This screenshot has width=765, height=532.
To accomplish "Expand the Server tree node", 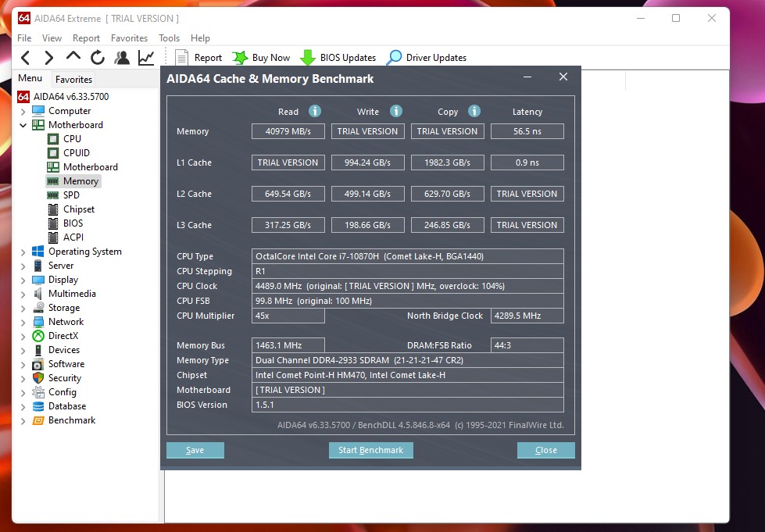I will coord(23,266).
